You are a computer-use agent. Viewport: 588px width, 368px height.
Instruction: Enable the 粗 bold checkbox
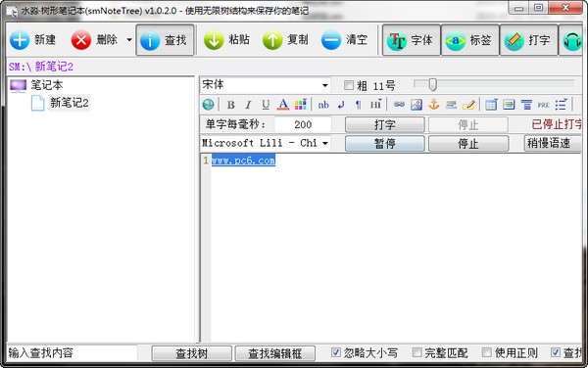pyautogui.click(x=348, y=85)
